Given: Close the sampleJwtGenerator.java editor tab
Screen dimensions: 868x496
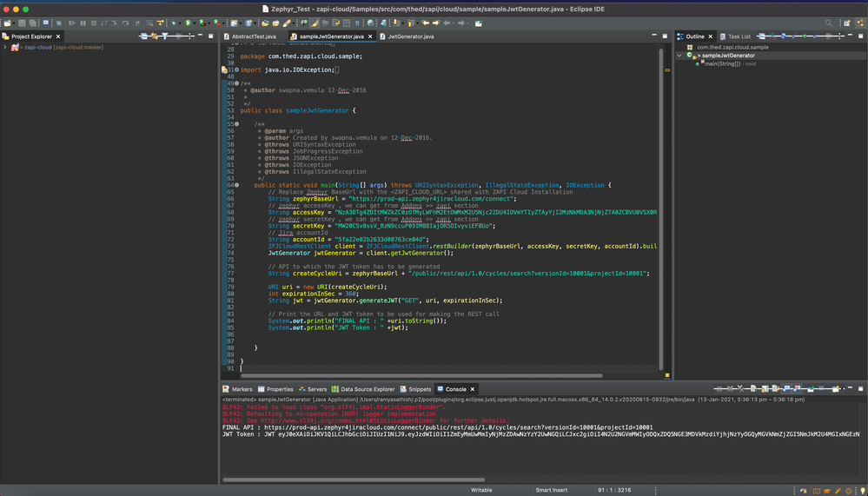Looking at the screenshot, I should click(x=371, y=36).
